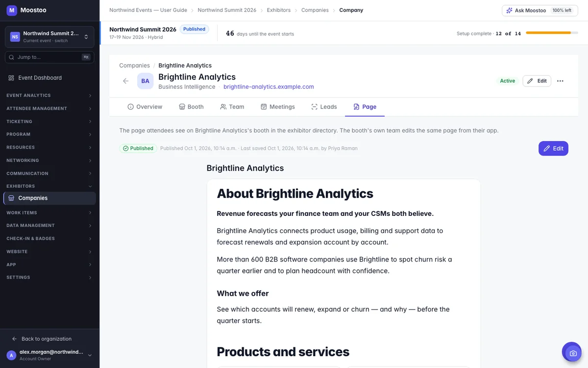Click the Moostoo logo icon
This screenshot has width=588, height=368.
click(x=12, y=10)
